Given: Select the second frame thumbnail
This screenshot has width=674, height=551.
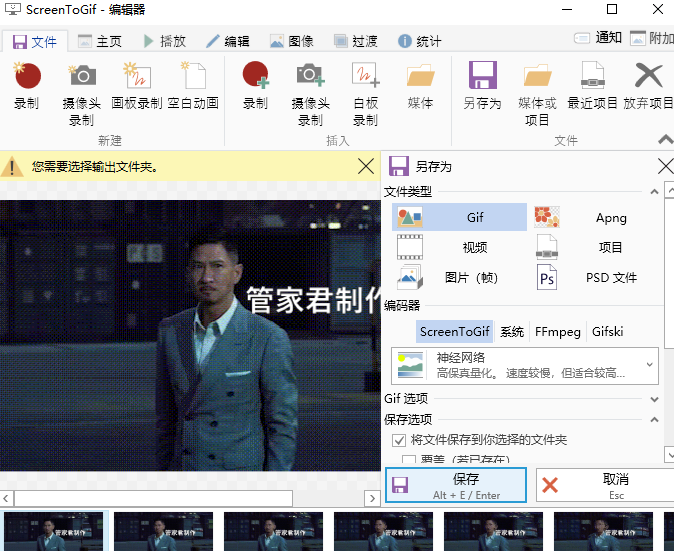Looking at the screenshot, I should 163,531.
